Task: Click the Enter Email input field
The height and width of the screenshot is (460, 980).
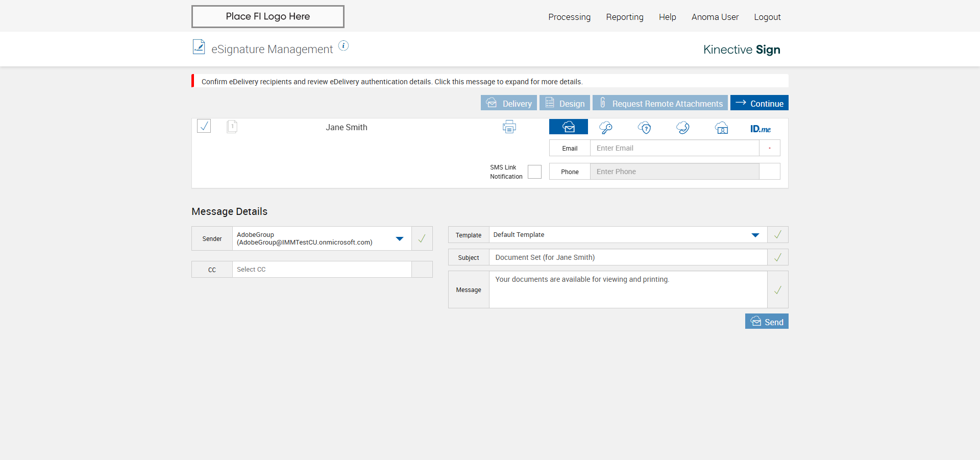Action: [674, 148]
